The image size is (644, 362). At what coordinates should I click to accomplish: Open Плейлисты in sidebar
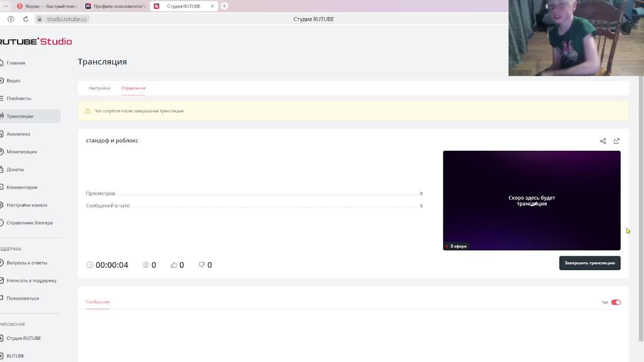(19, 98)
